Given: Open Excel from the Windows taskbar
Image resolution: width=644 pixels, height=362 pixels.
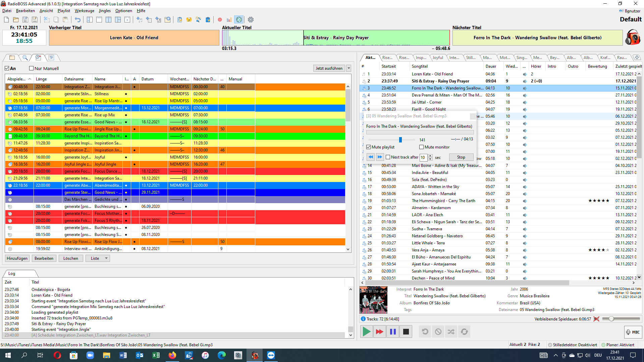Looking at the screenshot, I should [156, 355].
